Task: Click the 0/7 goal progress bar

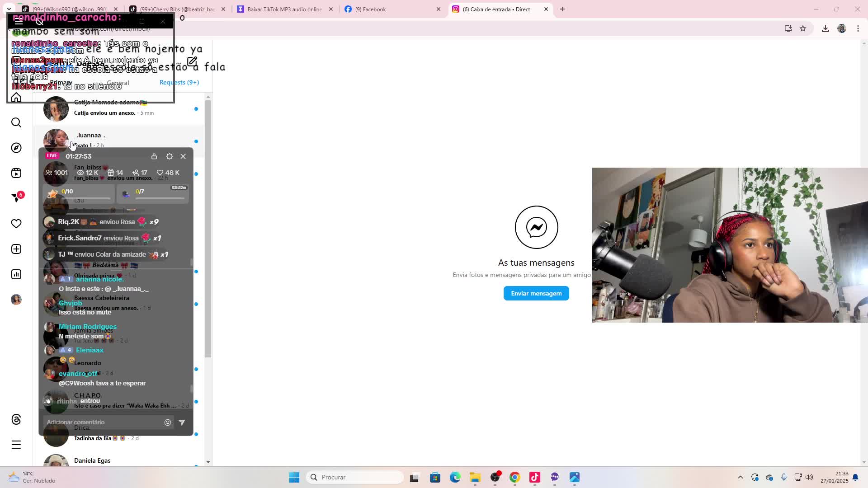Action: click(153, 194)
